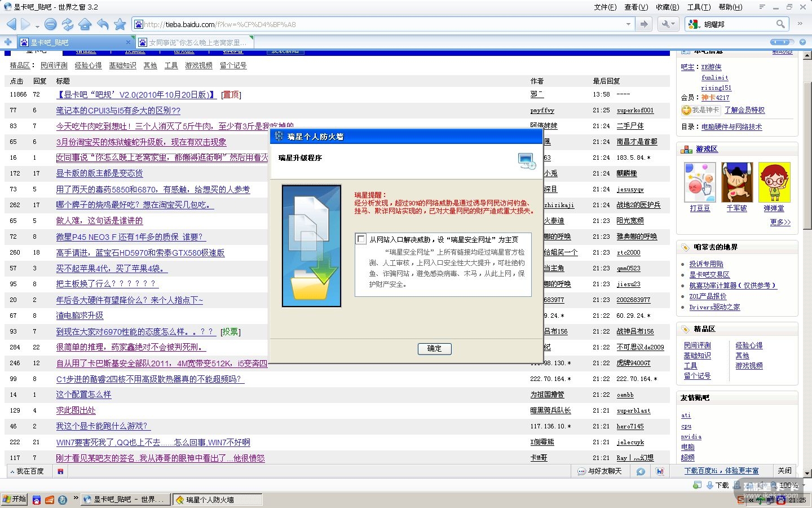This screenshot has height=508, width=812.
Task: Click the 打豆豆 game thumbnail
Action: [700, 183]
